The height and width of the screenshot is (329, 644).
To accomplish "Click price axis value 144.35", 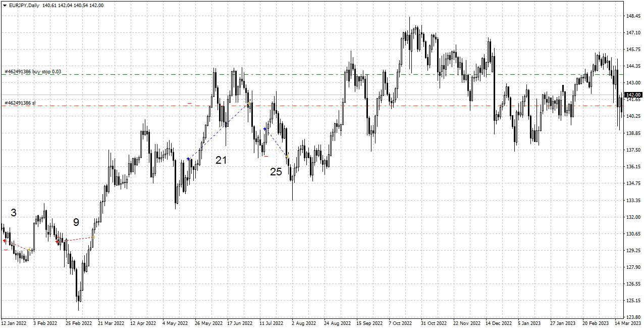I will click(633, 66).
